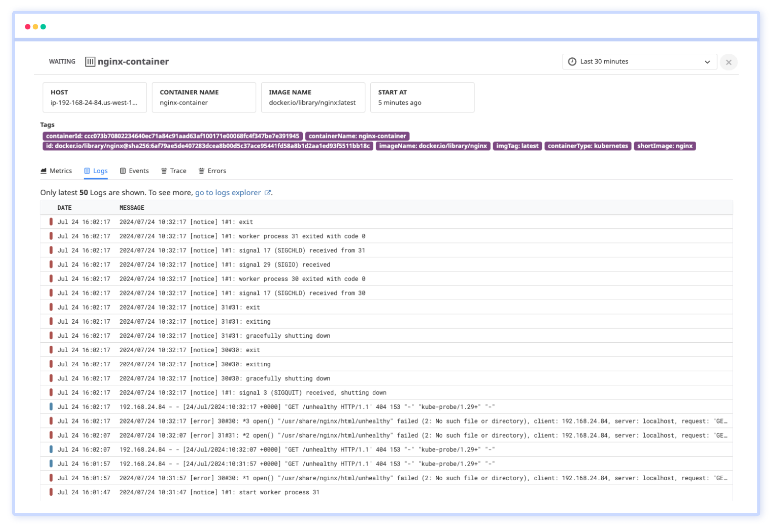The width and height of the screenshot is (770, 532).
Task: Click the Metrics tab chart icon
Action: [44, 171]
